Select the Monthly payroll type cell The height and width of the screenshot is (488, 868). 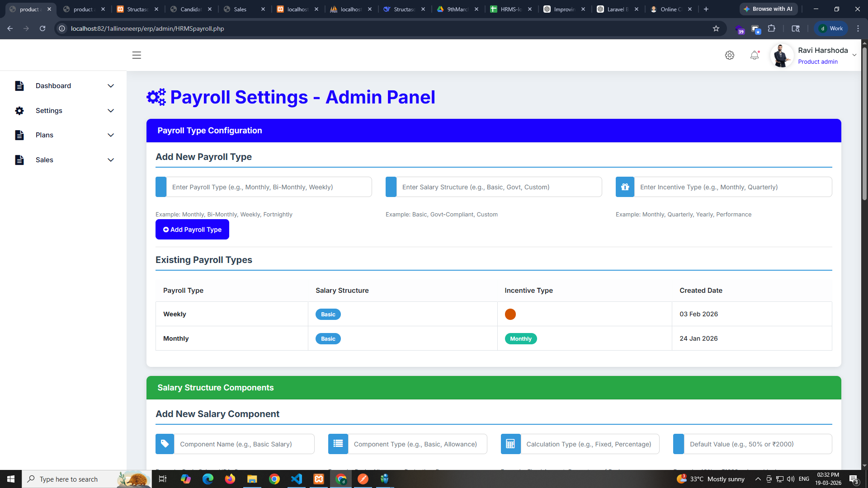click(x=232, y=338)
